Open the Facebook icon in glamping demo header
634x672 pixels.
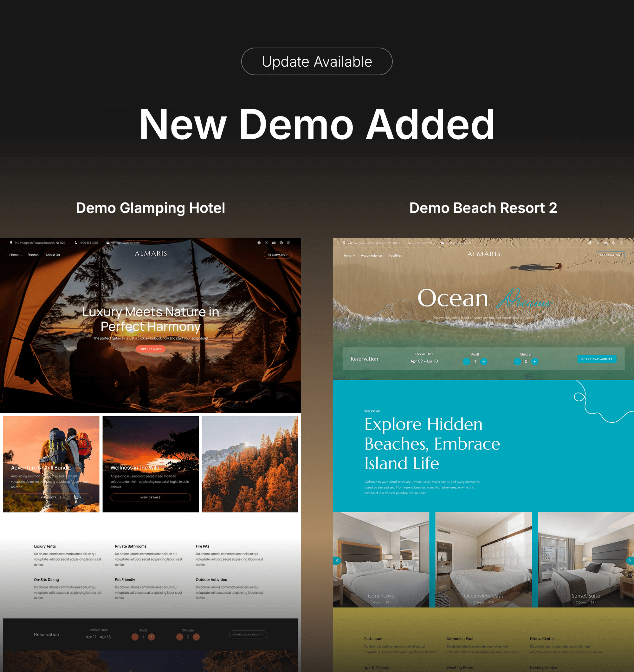coord(259,243)
